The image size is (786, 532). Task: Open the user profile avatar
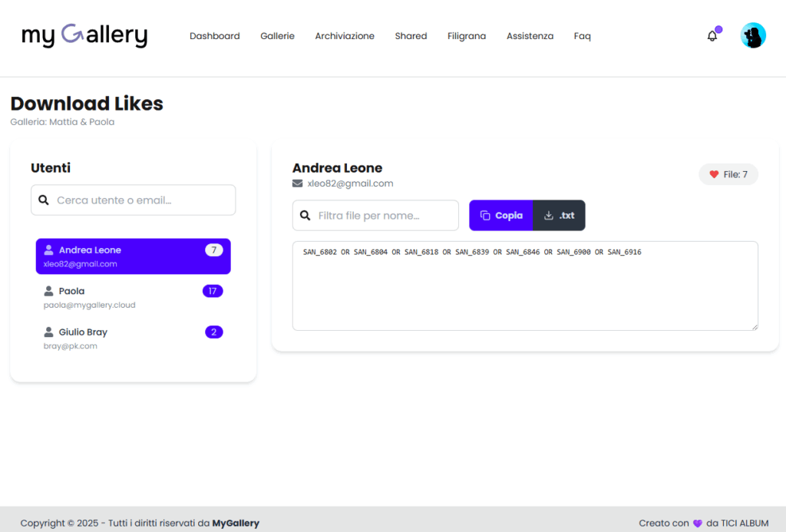[752, 35]
